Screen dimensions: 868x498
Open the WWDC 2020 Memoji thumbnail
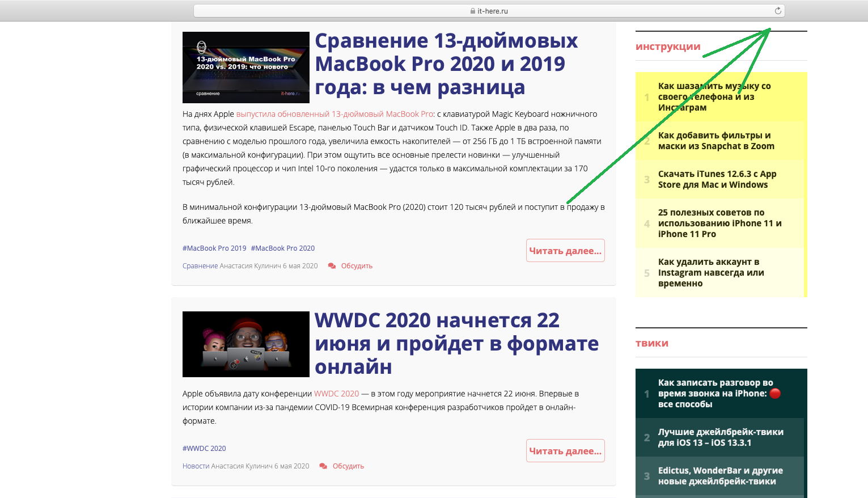click(246, 344)
